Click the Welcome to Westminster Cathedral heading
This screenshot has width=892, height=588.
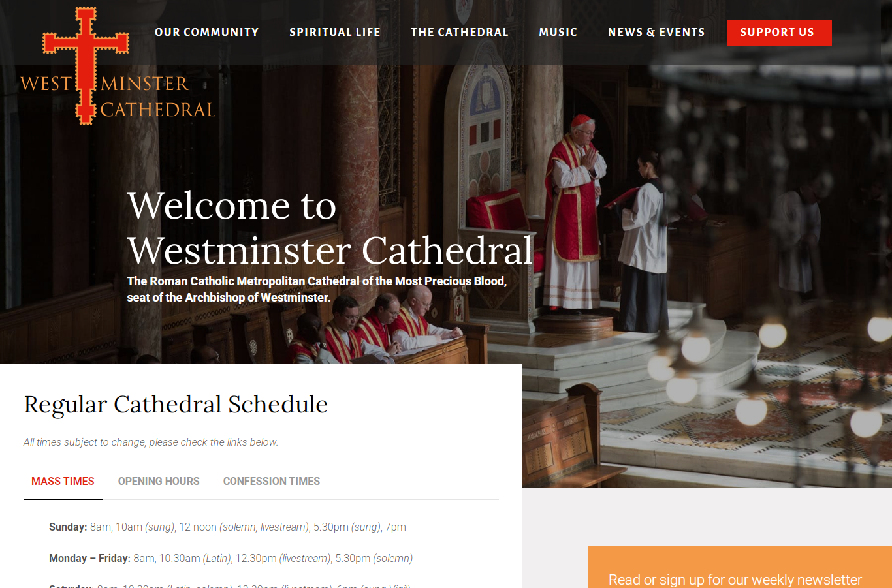[x=330, y=228]
